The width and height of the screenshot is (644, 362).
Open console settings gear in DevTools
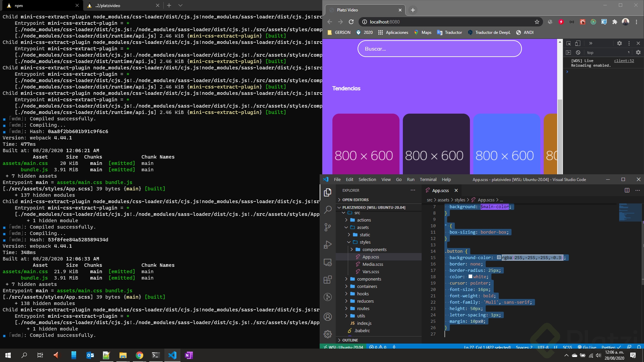[638, 52]
